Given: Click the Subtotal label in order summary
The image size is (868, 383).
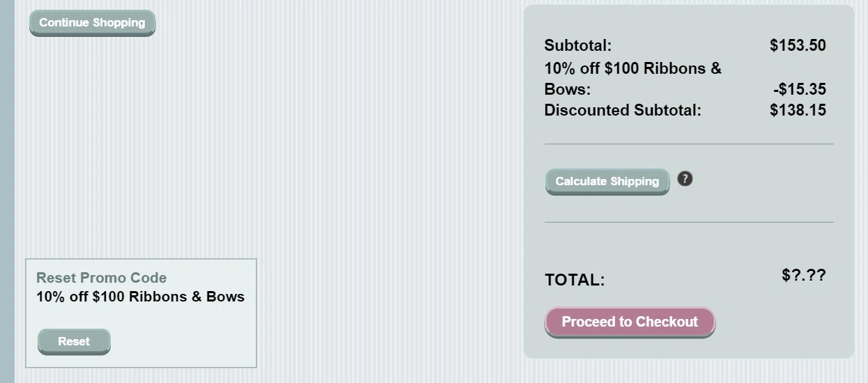Looking at the screenshot, I should coord(578,46).
